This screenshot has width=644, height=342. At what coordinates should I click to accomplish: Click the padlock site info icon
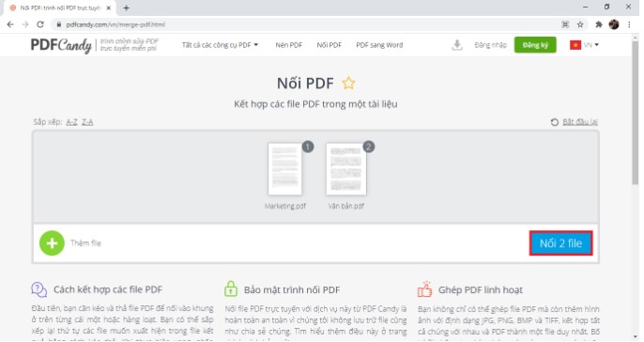(x=59, y=24)
